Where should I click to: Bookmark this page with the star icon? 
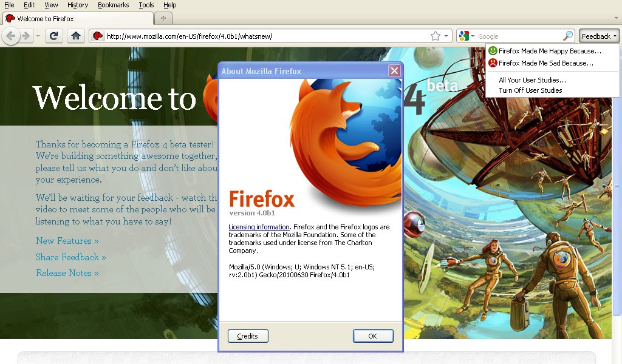(435, 36)
